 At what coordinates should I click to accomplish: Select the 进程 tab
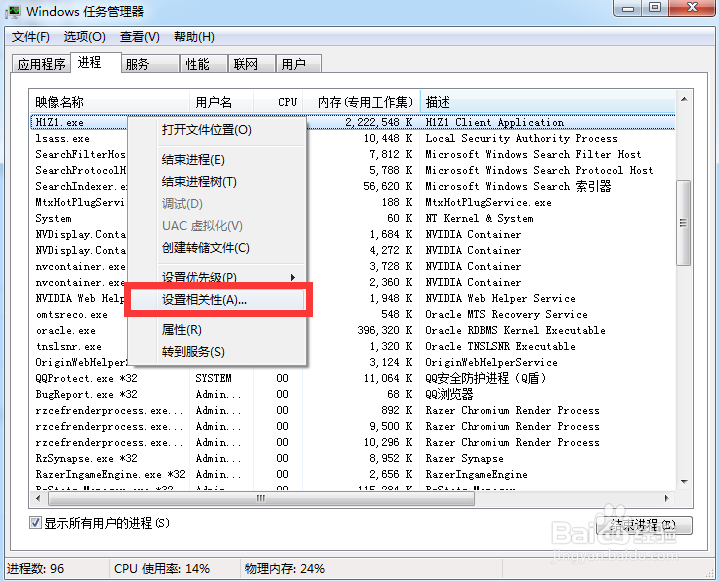(x=95, y=62)
